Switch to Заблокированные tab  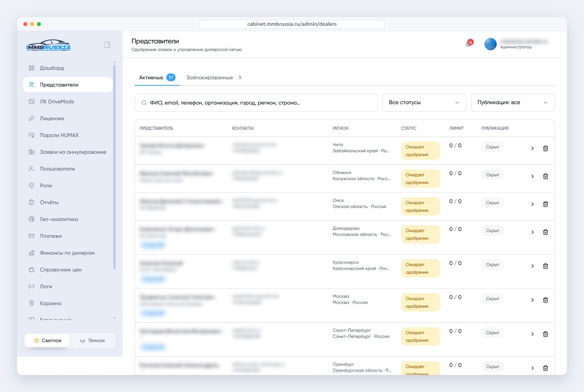tap(215, 78)
